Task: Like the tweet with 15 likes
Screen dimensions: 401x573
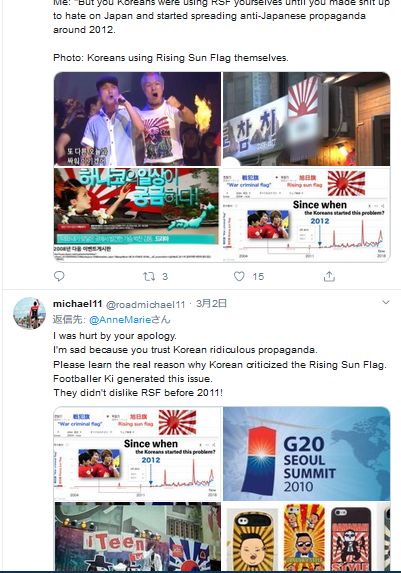Action: click(239, 276)
